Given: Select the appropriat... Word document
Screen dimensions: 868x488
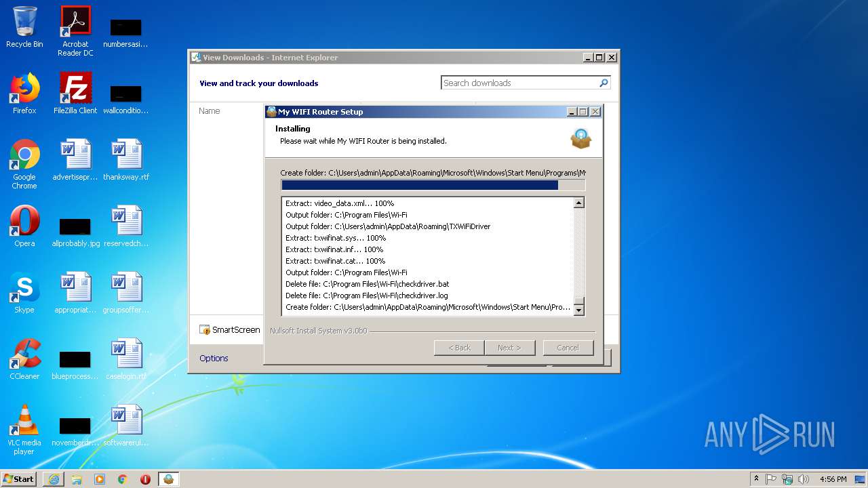Looking at the screenshot, I should [75, 293].
